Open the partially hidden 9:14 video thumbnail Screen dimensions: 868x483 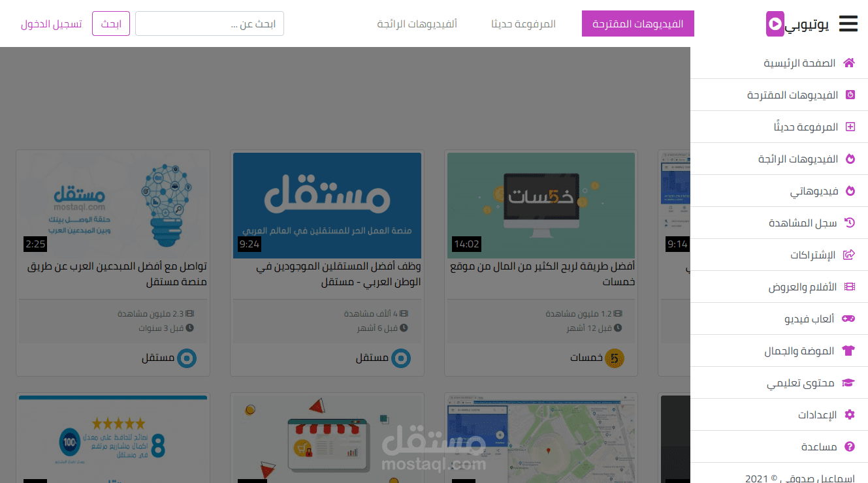click(x=675, y=206)
